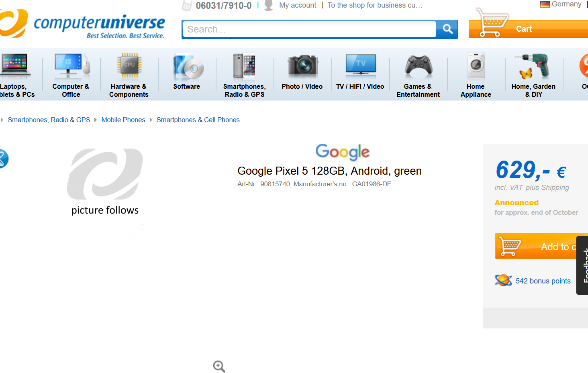Click the Photo / Video camera icon
588x373 pixels.
coord(303,66)
